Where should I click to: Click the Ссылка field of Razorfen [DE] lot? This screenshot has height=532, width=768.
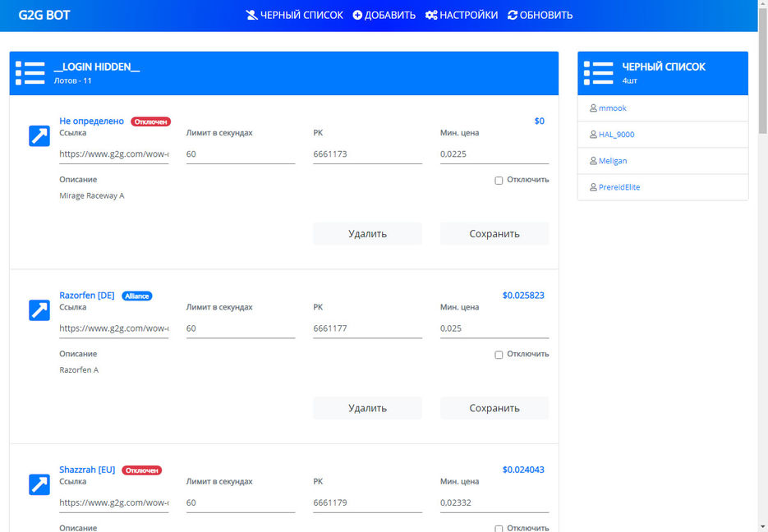113,328
